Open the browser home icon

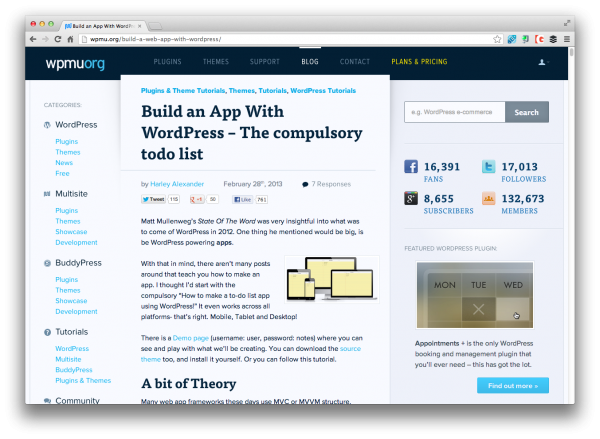[70, 39]
